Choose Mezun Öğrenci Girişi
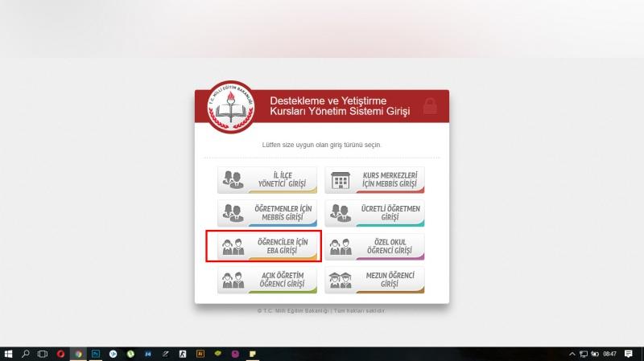Screen dimensions: 644x361 [374, 280]
